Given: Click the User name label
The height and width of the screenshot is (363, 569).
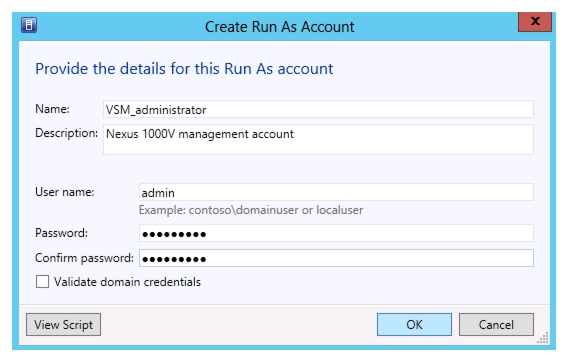Looking at the screenshot, I should point(65,192).
